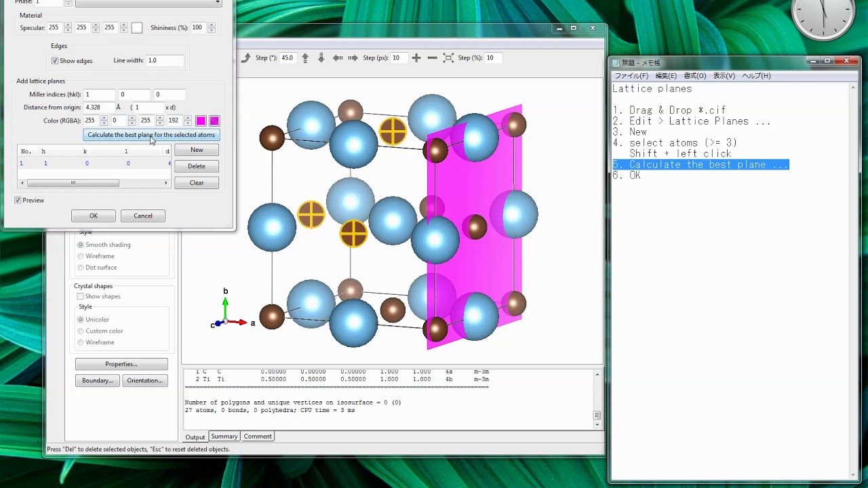The height and width of the screenshot is (488, 868).
Task: Click the white Specular color swatch
Action: point(137,28)
